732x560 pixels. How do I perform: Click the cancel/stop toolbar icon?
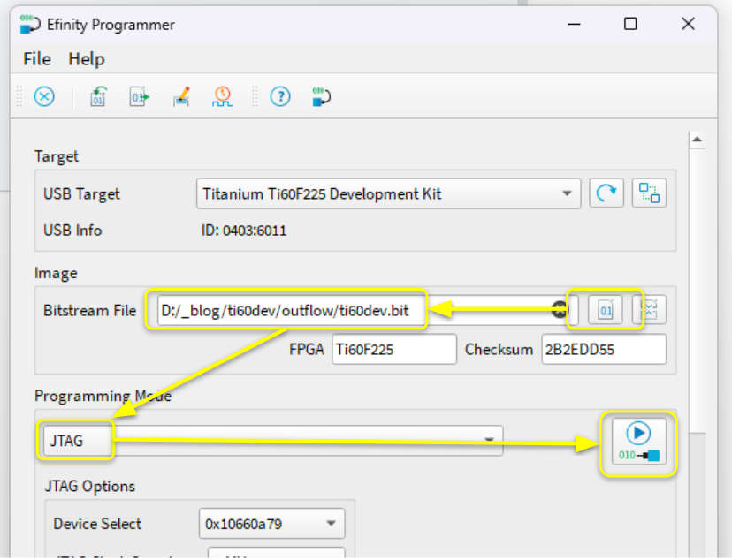tap(44, 96)
